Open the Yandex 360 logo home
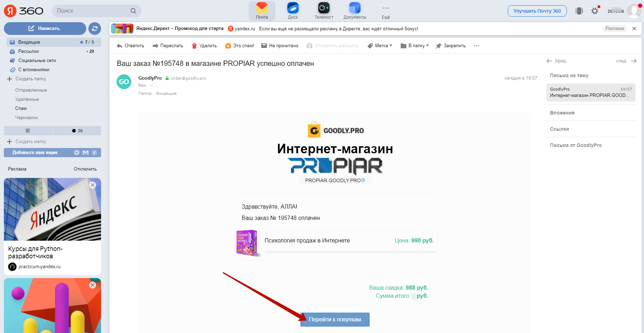Image resolution: width=644 pixels, height=333 pixels. pyautogui.click(x=24, y=11)
